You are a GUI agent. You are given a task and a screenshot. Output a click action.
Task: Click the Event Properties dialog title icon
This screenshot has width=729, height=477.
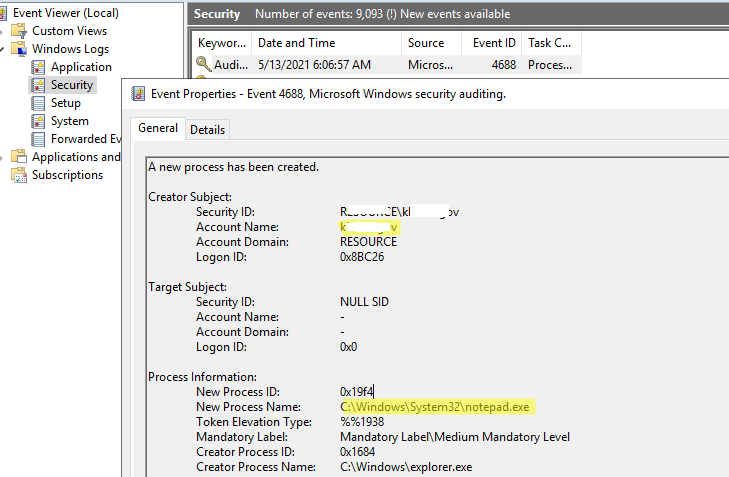click(138, 94)
